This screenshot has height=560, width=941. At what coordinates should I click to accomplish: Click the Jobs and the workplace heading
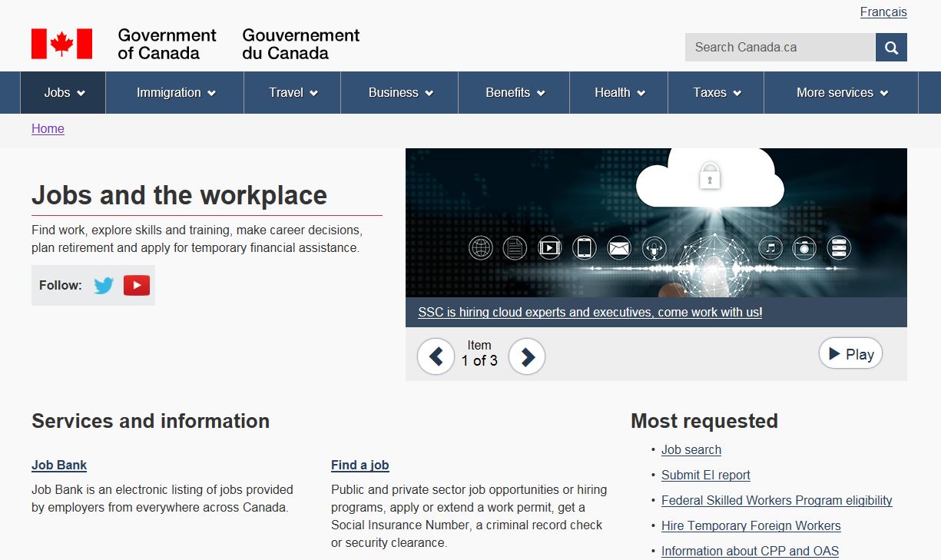point(179,195)
